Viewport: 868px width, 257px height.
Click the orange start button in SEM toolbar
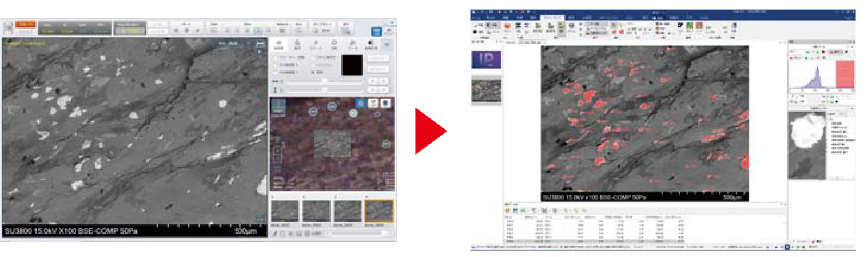click(x=25, y=25)
